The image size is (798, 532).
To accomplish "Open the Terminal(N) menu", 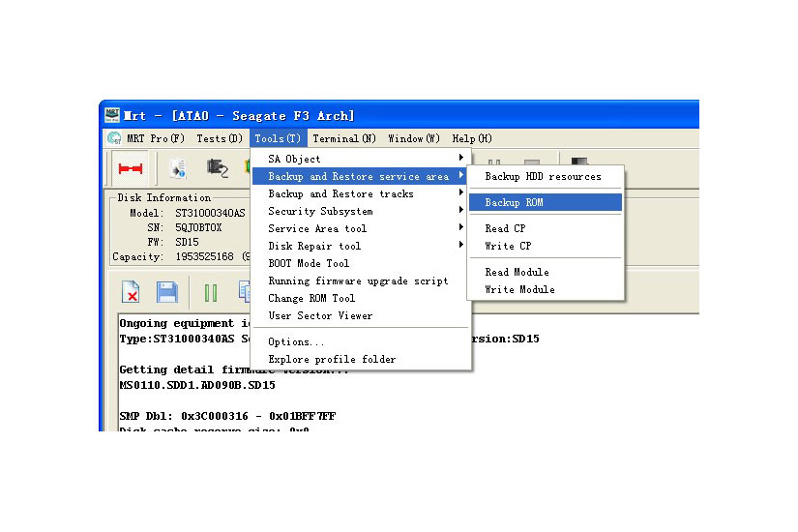I will (344, 138).
